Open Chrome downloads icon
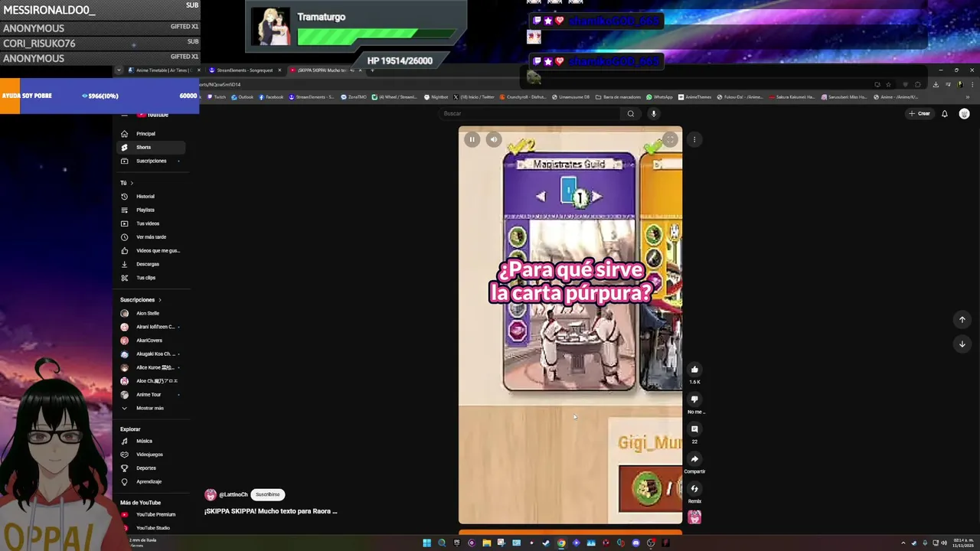This screenshot has height=551, width=980. point(936,84)
